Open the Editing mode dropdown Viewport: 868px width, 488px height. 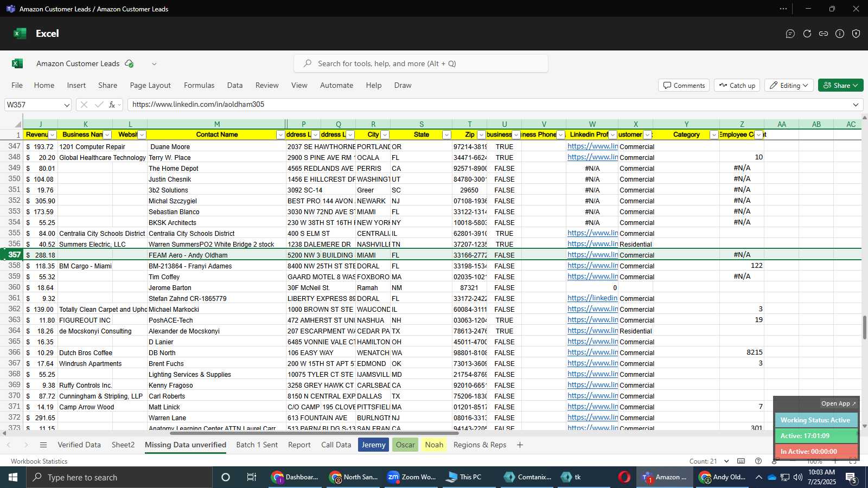coord(789,86)
